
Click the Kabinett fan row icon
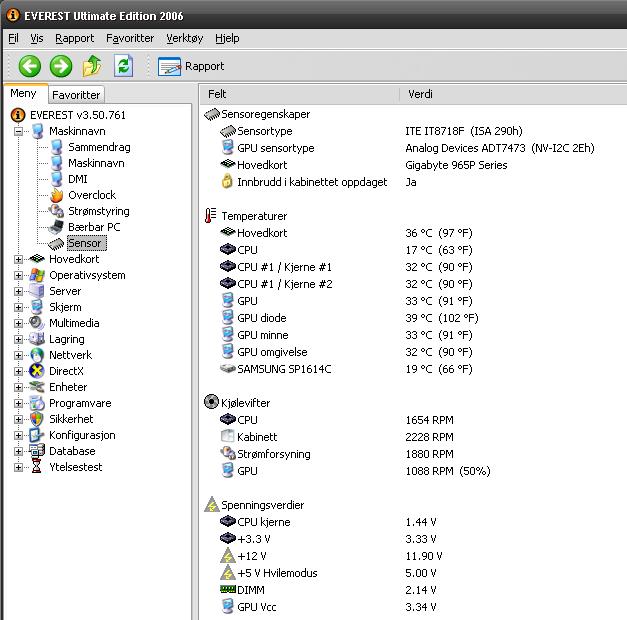pos(227,436)
